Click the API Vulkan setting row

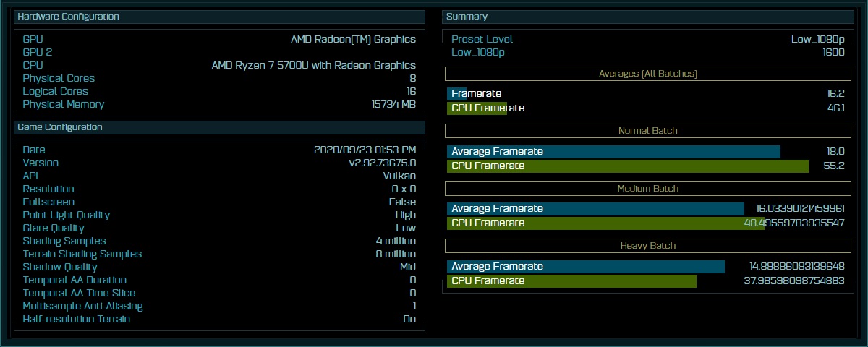click(219, 176)
